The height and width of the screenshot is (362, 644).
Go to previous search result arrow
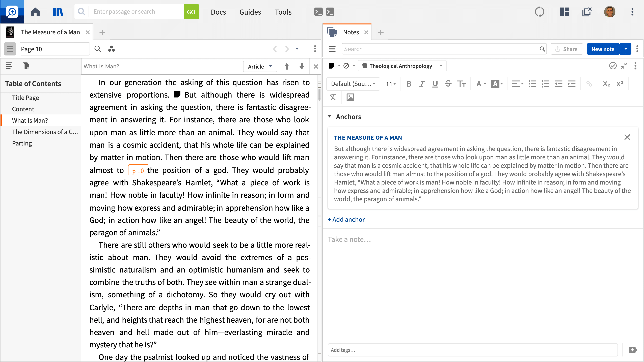point(286,66)
